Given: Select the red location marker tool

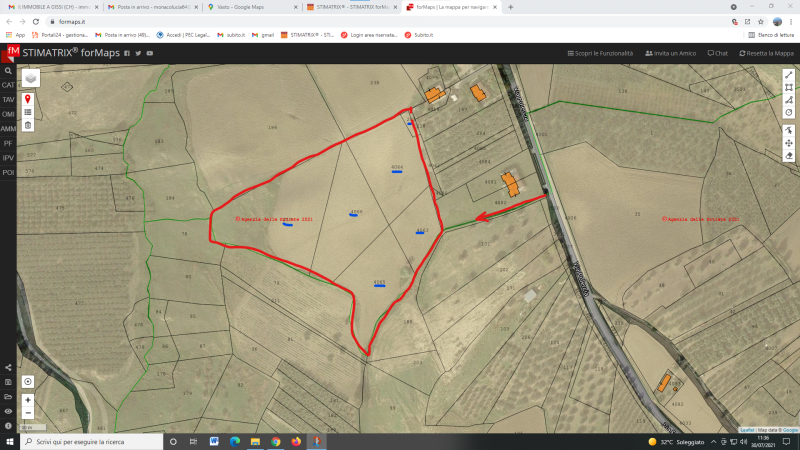Looking at the screenshot, I should (27, 100).
